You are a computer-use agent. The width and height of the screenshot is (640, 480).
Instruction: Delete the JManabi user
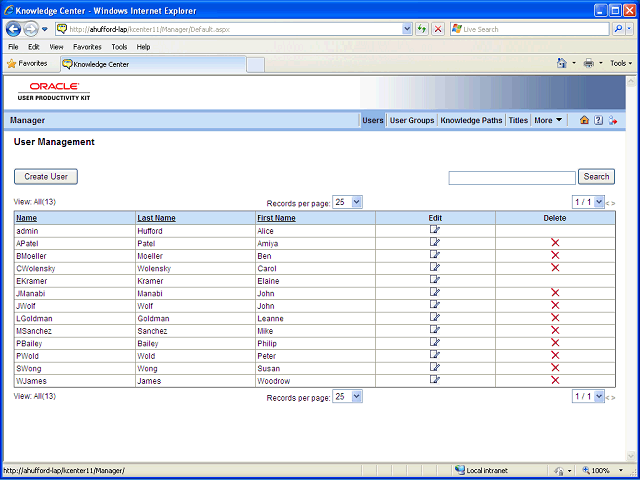(555, 293)
